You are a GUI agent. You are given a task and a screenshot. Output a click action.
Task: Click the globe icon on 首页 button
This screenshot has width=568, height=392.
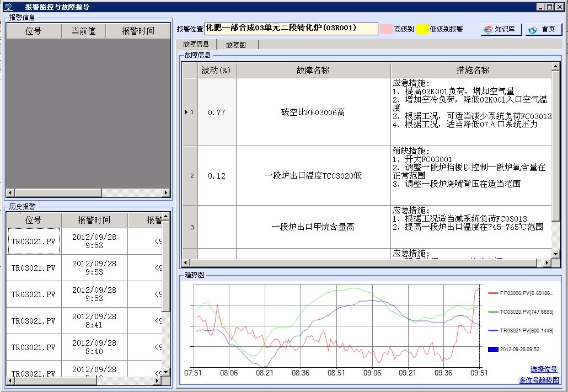533,29
